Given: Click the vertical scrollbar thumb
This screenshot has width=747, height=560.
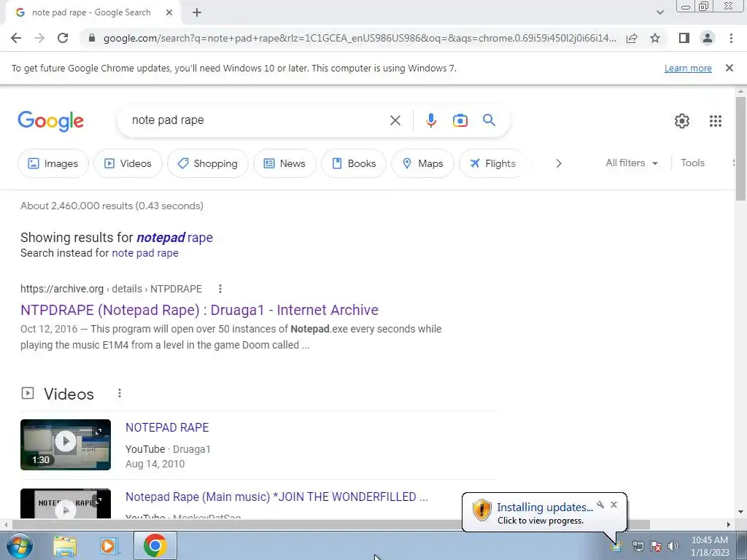Looking at the screenshot, I should [741, 148].
